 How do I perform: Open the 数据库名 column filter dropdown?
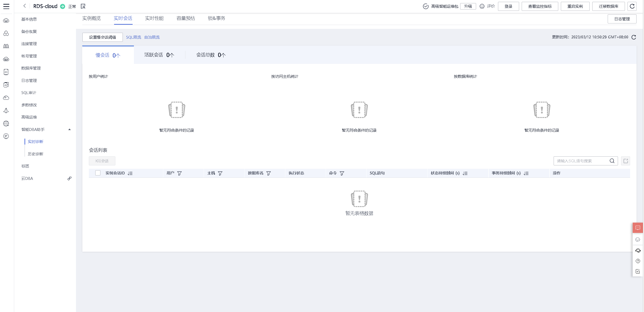point(269,173)
